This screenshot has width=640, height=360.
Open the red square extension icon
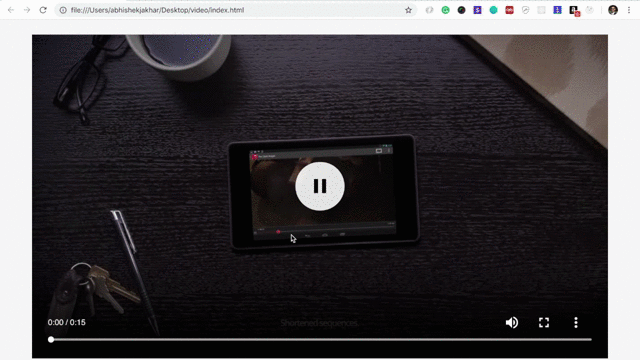509,10
